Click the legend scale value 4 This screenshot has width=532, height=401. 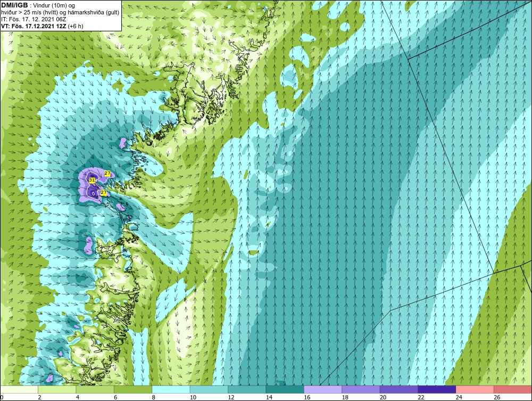[x=78, y=397]
